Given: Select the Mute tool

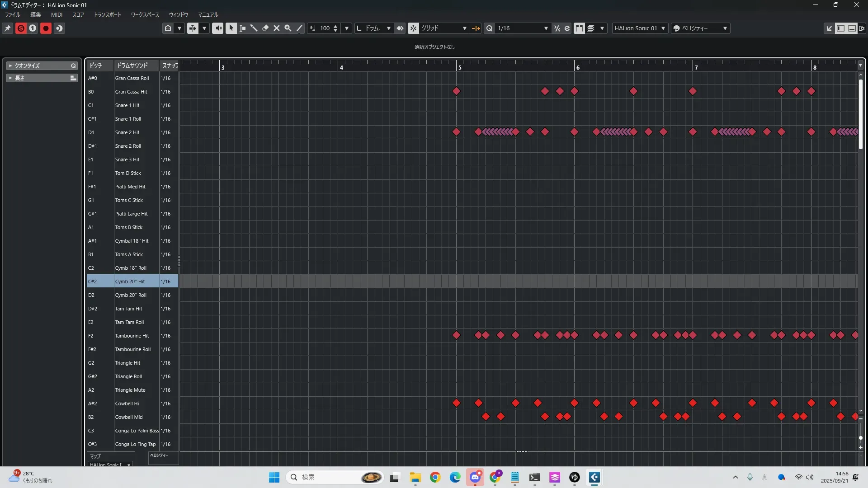Looking at the screenshot, I should pyautogui.click(x=277, y=28).
